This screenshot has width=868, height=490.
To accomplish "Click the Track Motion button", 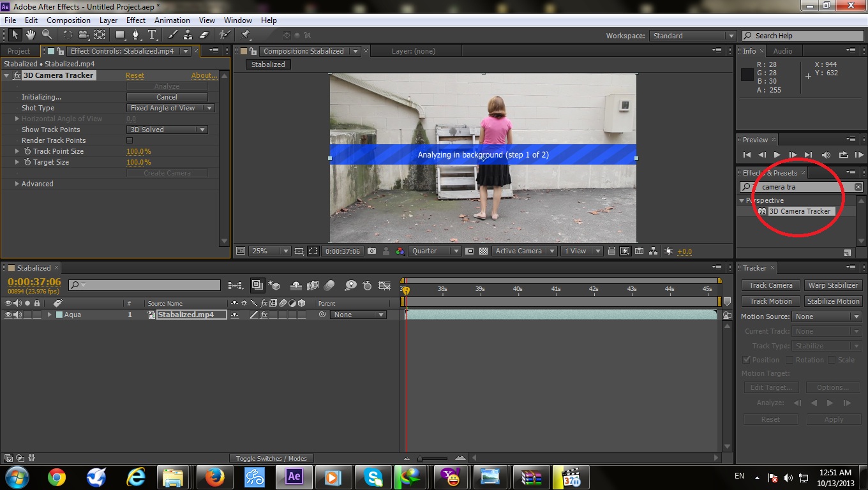I will click(x=771, y=301).
